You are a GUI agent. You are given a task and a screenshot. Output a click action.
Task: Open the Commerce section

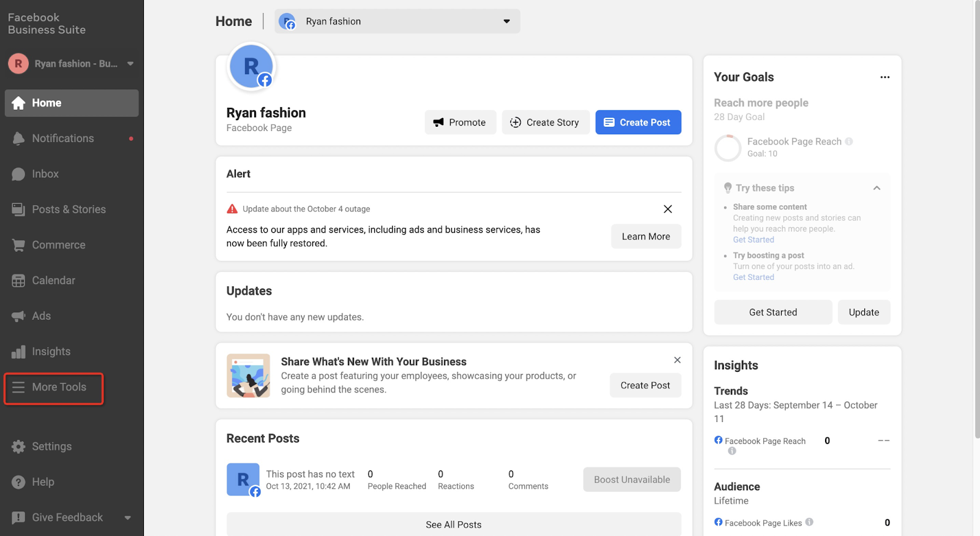[x=72, y=245]
